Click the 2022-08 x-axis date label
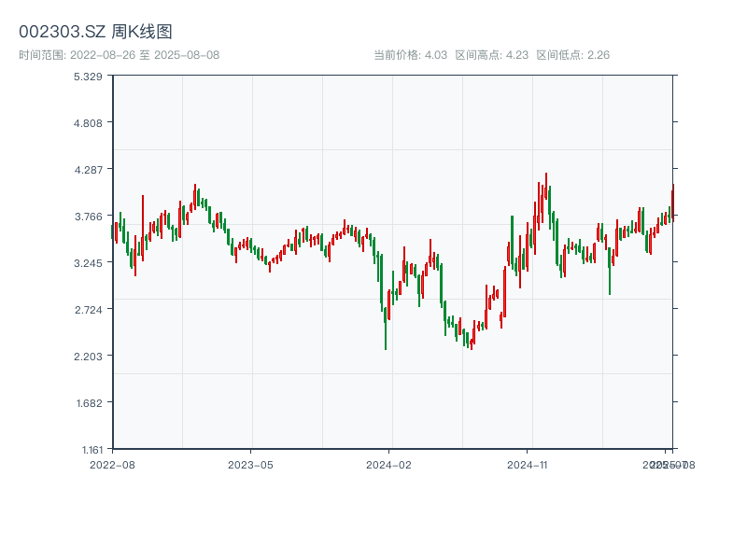The width and height of the screenshot is (747, 560). click(x=112, y=464)
